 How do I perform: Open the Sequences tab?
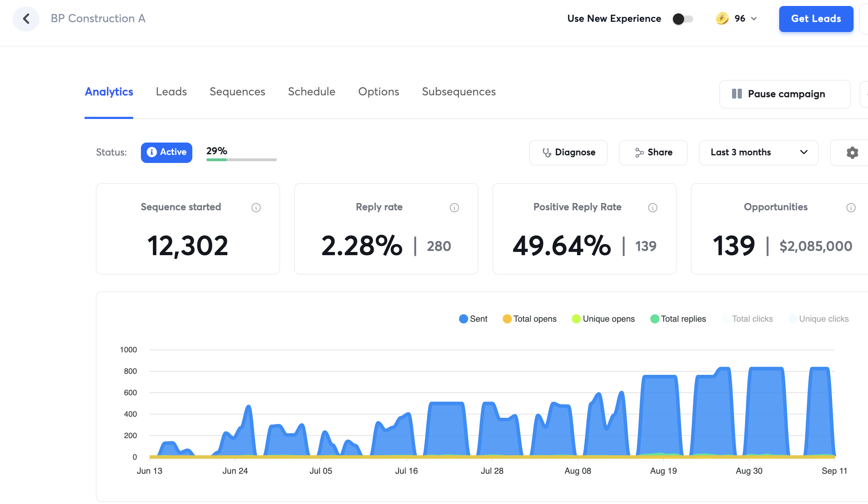pos(237,92)
